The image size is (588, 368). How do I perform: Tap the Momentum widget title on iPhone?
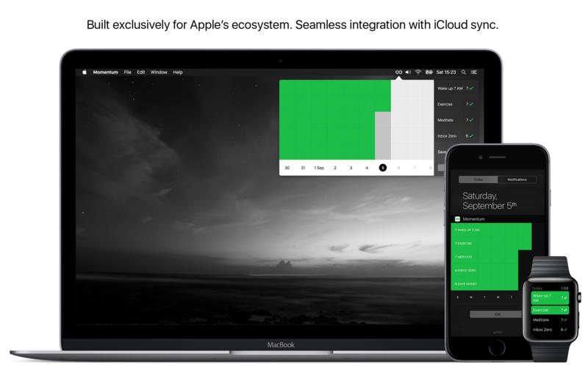tap(473, 219)
